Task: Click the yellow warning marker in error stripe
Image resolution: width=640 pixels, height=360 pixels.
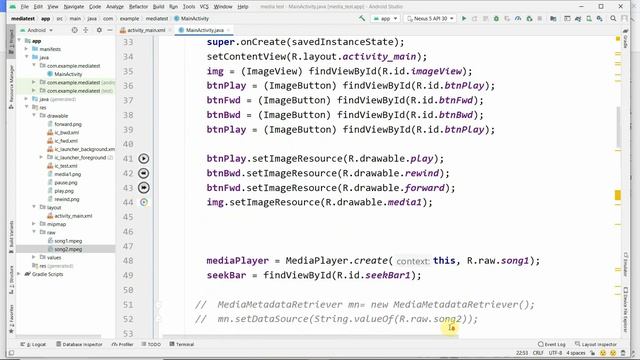Action: click(618, 195)
